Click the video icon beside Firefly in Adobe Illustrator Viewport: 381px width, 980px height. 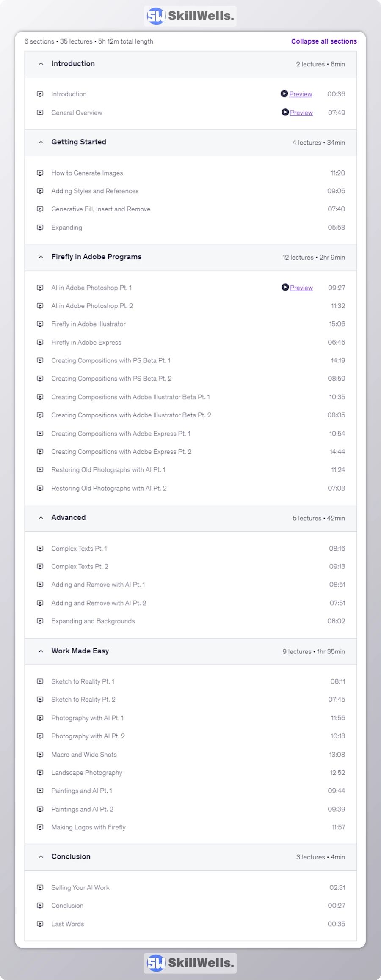click(x=40, y=324)
